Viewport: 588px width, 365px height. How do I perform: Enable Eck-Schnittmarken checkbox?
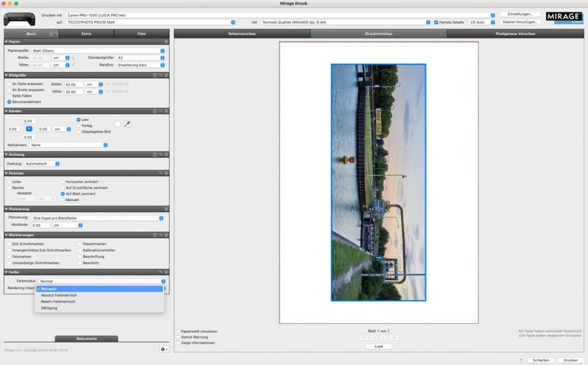tap(9, 244)
